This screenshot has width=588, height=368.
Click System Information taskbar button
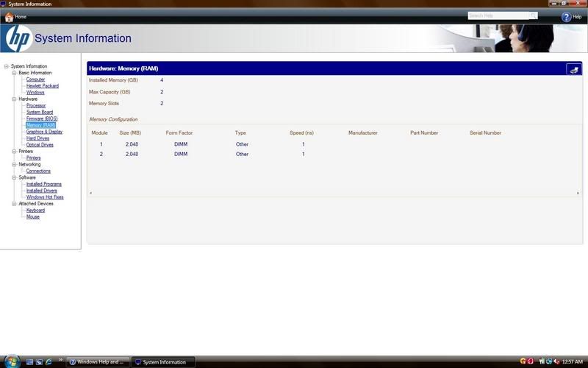[x=163, y=362]
